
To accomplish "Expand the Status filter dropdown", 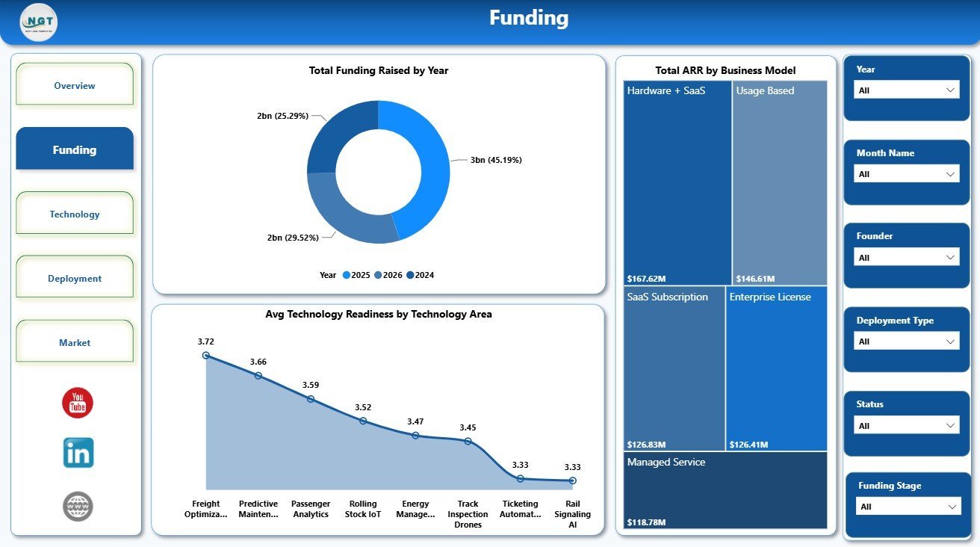I will [907, 426].
